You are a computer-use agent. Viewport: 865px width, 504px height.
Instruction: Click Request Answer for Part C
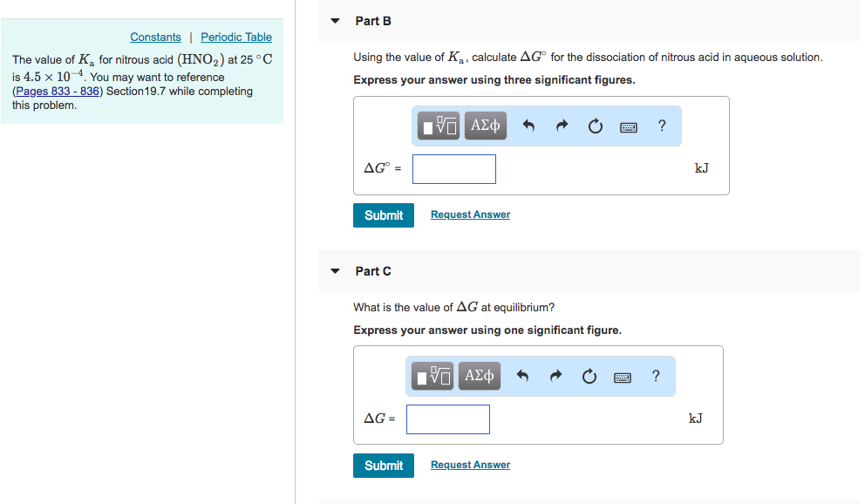pos(469,465)
